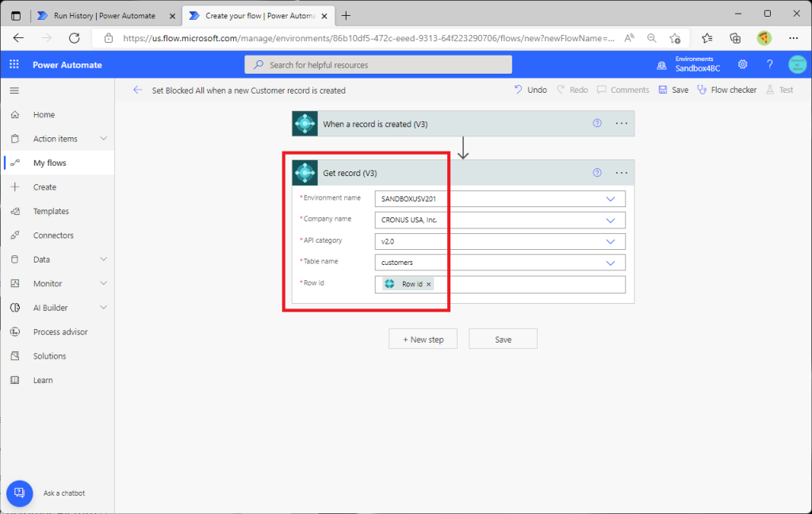812x514 pixels.
Task: Toggle Read aloud in address bar
Action: click(629, 38)
